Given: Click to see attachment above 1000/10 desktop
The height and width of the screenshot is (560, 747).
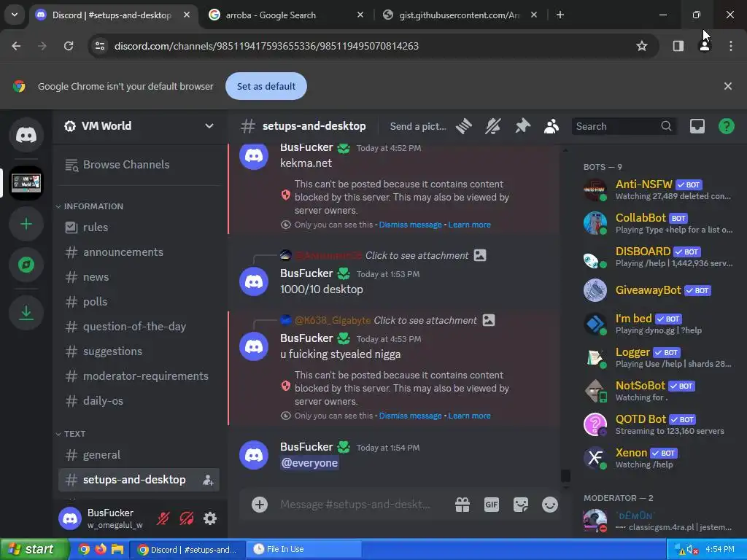Looking at the screenshot, I should (417, 255).
